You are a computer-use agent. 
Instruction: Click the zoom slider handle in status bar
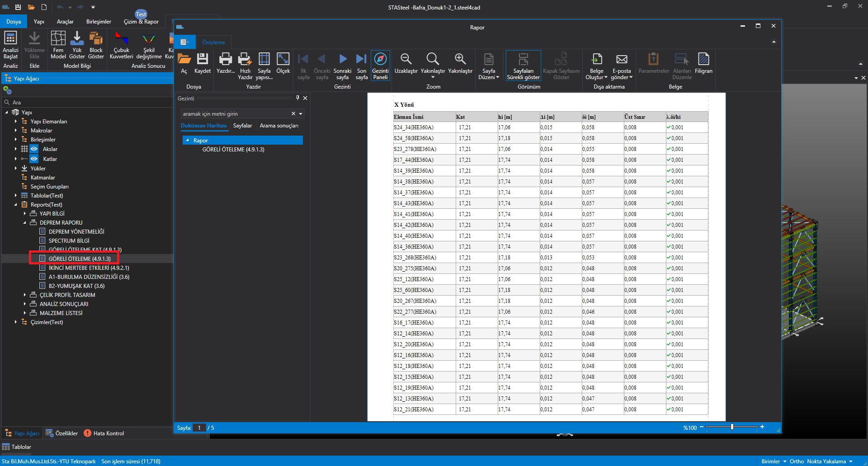[732, 427]
